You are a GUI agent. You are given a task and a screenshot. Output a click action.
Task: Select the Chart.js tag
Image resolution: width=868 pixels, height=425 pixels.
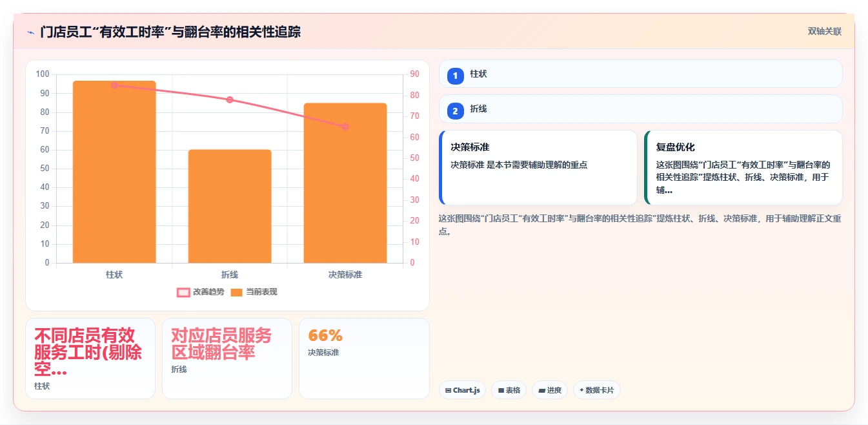coord(462,390)
